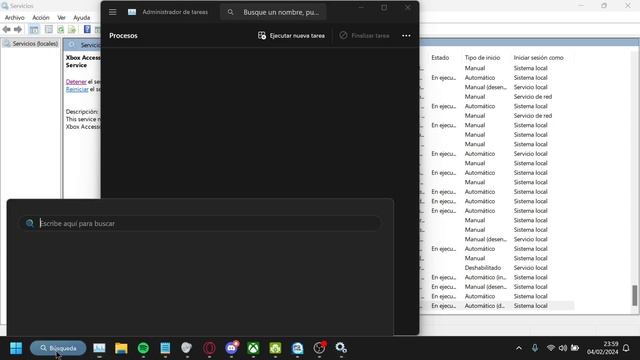This screenshot has width=640, height=360.
Task: Click the 'Escribe aquí para buscar' search box
Action: tap(200, 223)
